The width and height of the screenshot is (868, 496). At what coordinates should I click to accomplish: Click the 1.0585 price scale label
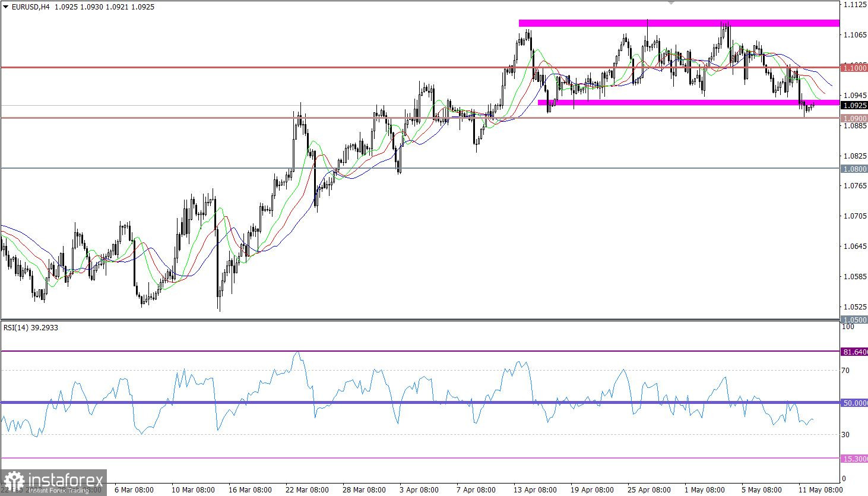(854, 276)
